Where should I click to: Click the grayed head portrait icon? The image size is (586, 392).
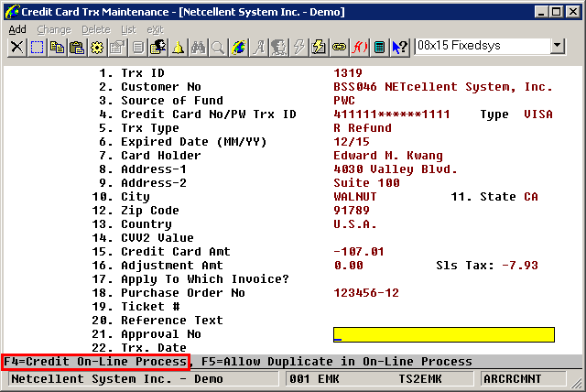click(279, 48)
